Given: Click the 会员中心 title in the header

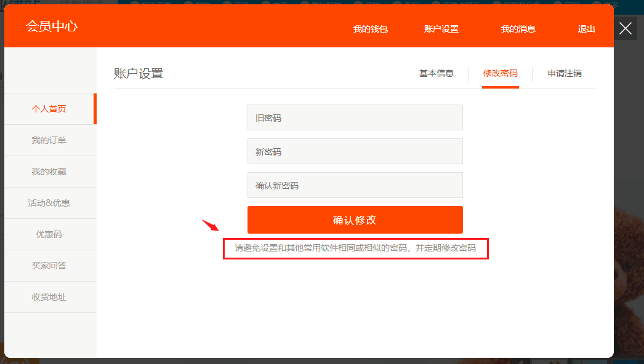Looking at the screenshot, I should (52, 26).
